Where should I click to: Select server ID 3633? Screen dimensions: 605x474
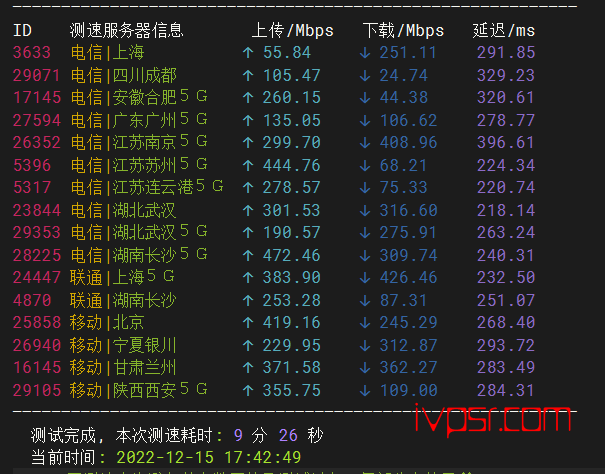point(32,52)
